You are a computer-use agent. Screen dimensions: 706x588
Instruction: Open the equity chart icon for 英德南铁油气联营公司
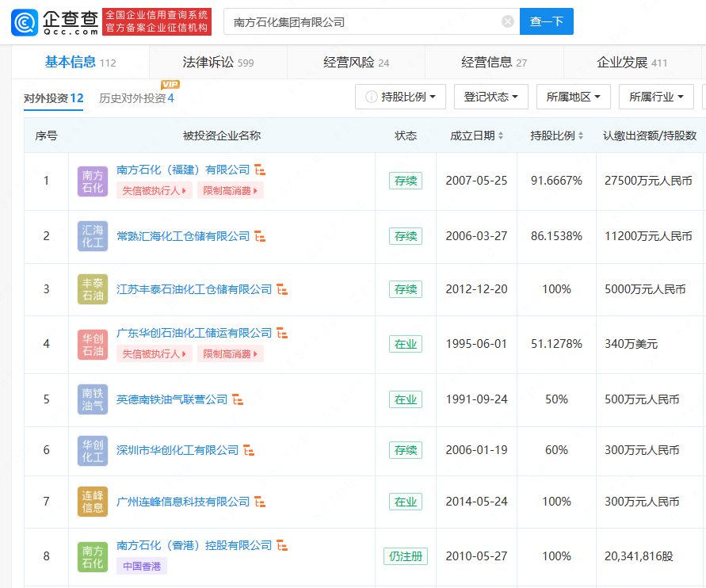tap(238, 400)
